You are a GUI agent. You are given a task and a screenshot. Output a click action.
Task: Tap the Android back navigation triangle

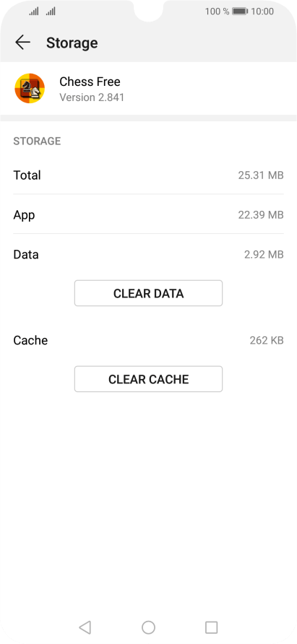tap(85, 627)
